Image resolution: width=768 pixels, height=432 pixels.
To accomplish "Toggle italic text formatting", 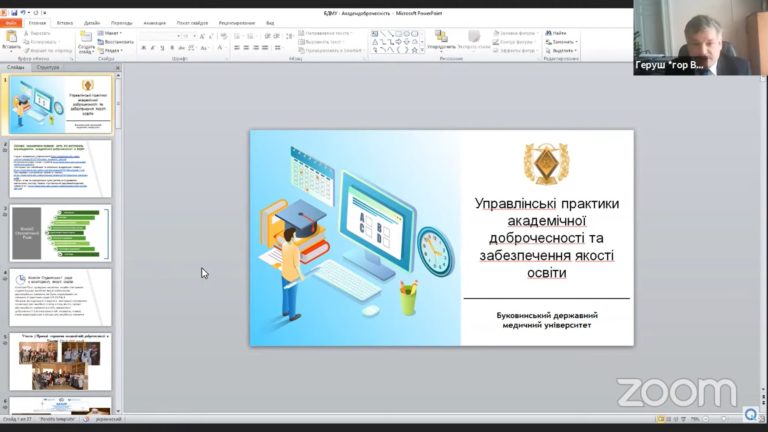I will [152, 47].
